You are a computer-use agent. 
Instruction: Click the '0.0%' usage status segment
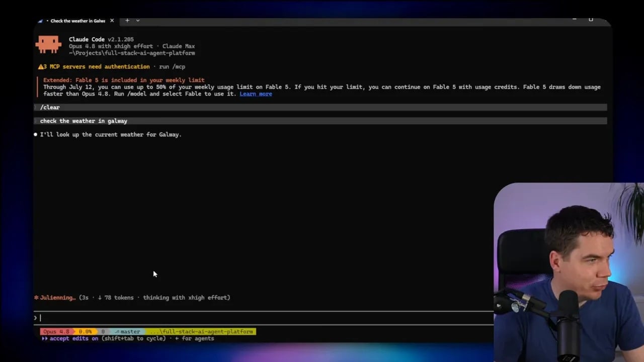coord(85,332)
